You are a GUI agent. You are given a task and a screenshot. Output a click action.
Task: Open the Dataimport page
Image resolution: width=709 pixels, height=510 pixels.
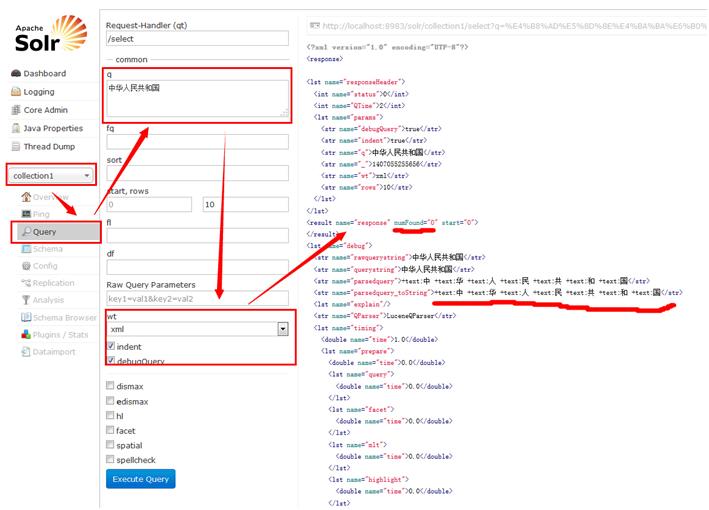click(x=54, y=352)
